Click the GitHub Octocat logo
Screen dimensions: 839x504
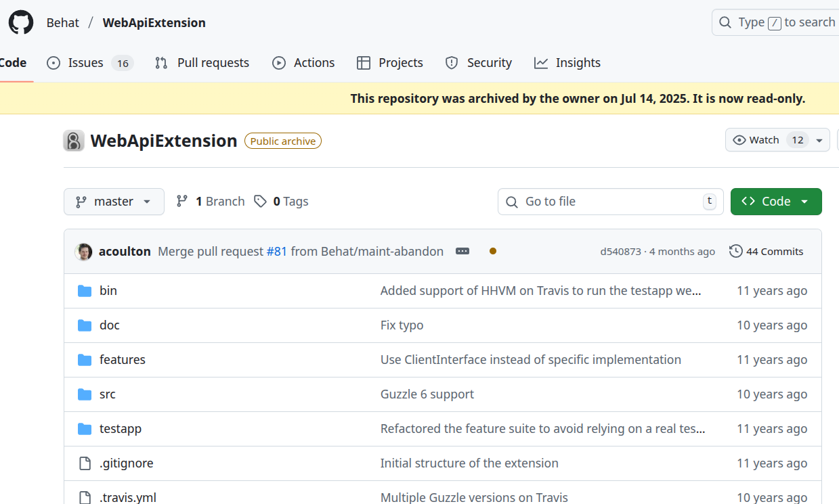[20, 22]
